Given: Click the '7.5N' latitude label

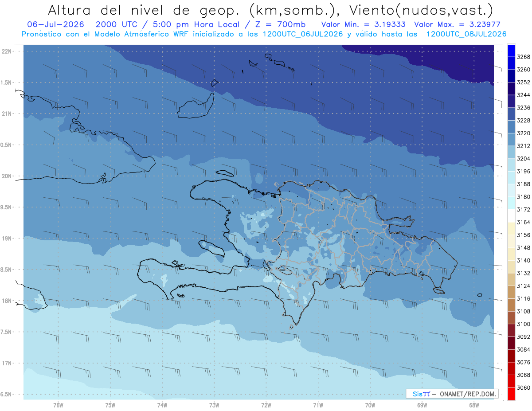Looking at the screenshot, I should [x=7, y=332].
